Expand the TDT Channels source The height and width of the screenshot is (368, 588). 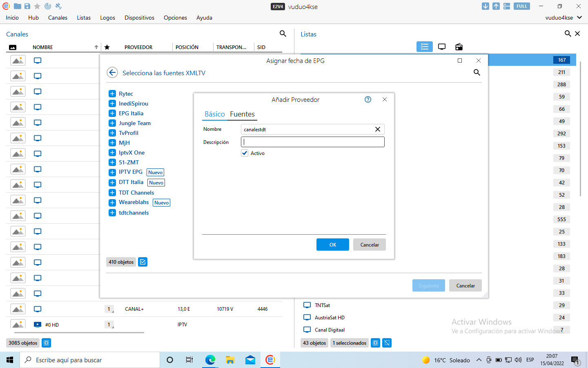(112, 193)
